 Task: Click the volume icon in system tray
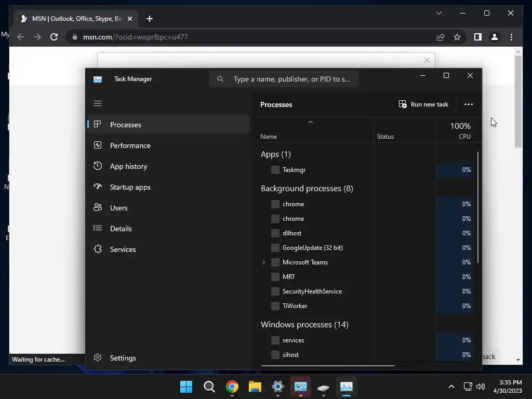481,387
